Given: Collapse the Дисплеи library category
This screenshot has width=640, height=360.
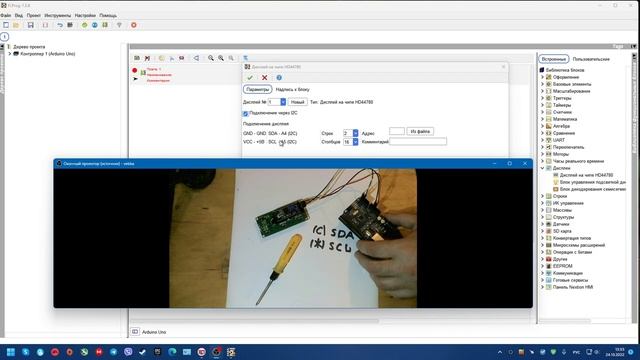Looking at the screenshot, I should (542, 168).
